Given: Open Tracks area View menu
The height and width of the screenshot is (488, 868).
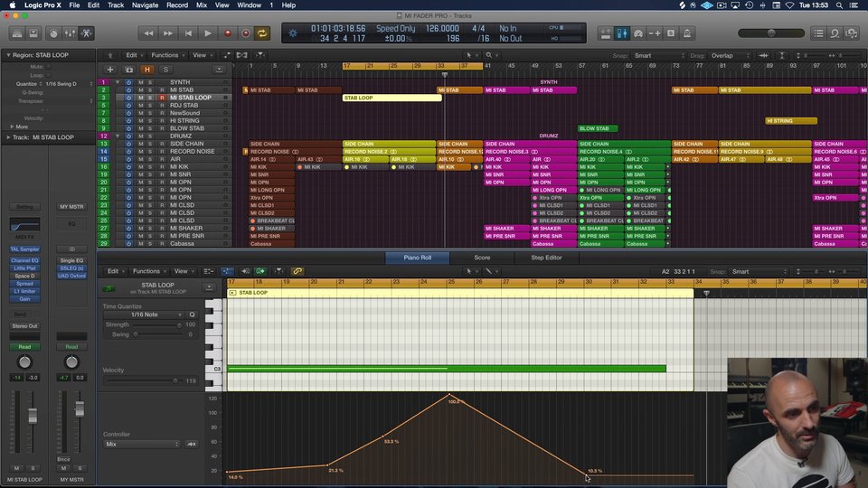Looking at the screenshot, I should point(203,55).
